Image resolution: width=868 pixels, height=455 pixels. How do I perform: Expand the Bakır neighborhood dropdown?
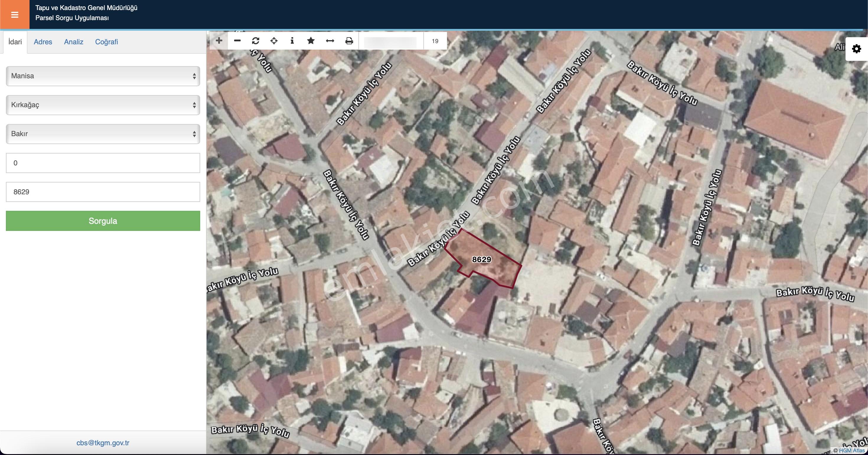click(x=103, y=134)
